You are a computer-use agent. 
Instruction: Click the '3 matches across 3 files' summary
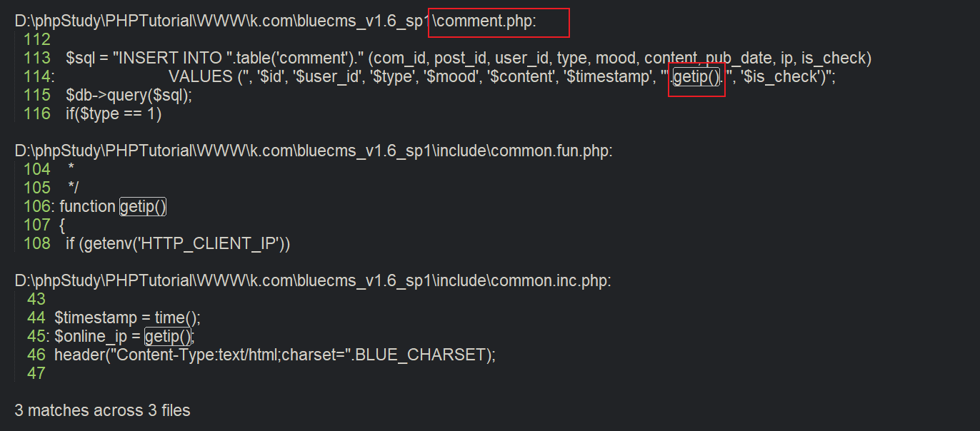(102, 411)
